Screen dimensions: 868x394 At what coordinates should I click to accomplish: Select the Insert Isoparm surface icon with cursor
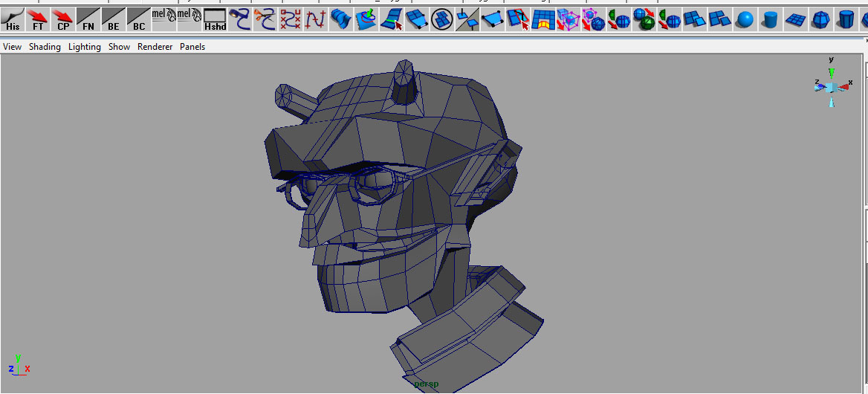392,19
